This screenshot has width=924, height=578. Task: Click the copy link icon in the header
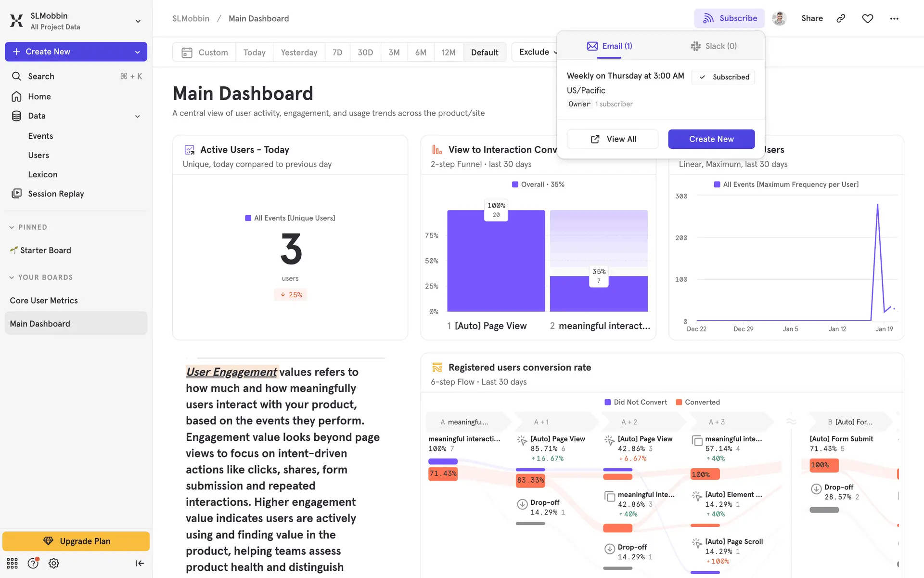841,18
